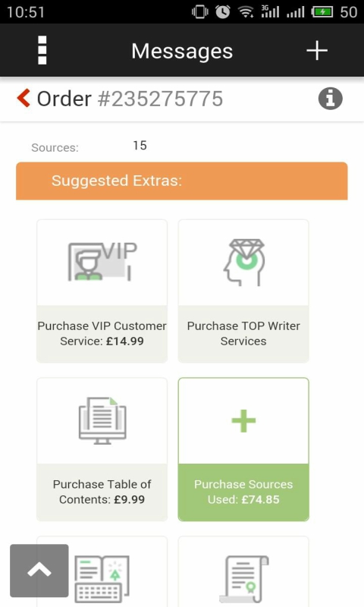Viewport: 364px width, 607px height.
Task: Select Purchase TOP Writer Services
Action: (x=243, y=334)
